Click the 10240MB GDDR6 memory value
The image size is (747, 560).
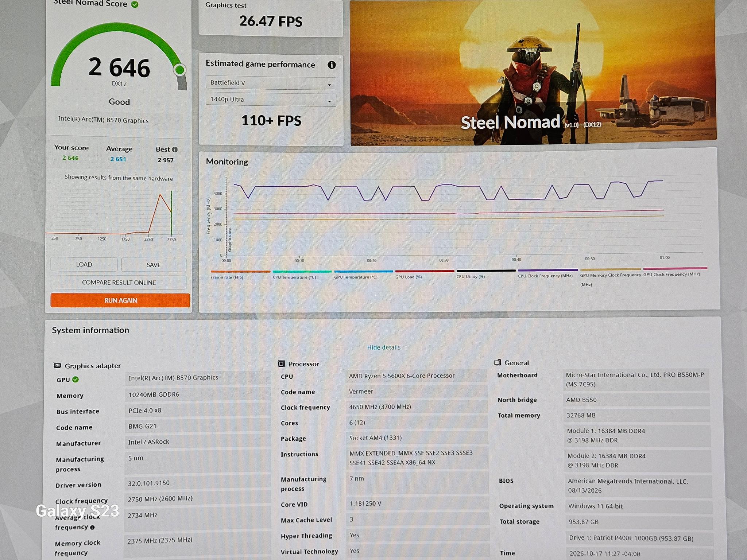click(x=154, y=394)
